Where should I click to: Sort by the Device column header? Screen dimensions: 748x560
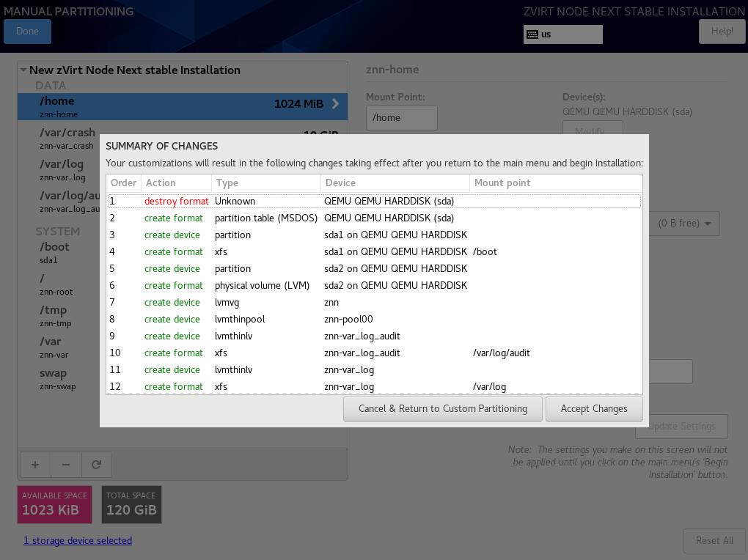(395, 183)
